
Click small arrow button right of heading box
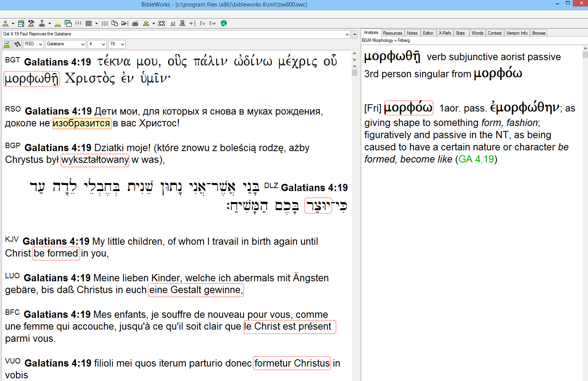click(x=354, y=34)
